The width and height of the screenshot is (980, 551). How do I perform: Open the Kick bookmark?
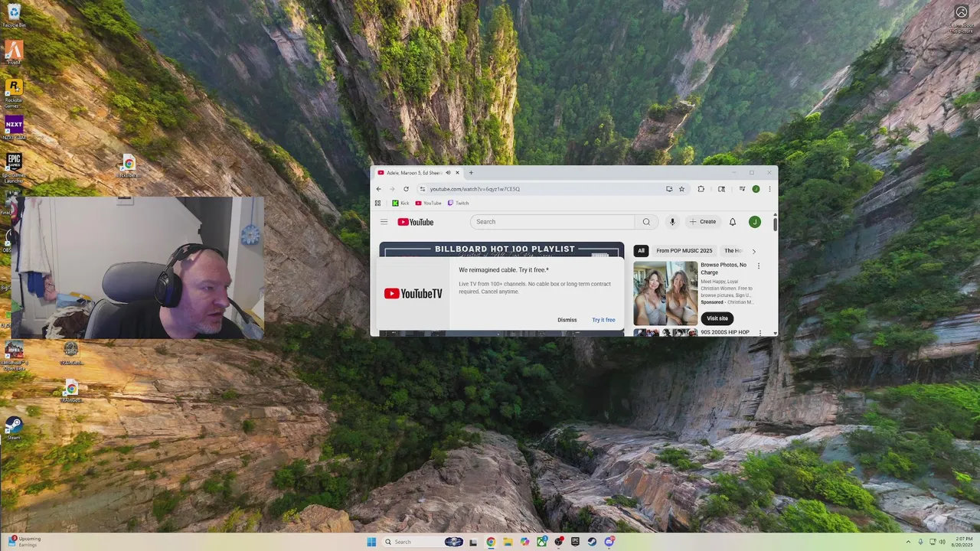click(400, 204)
